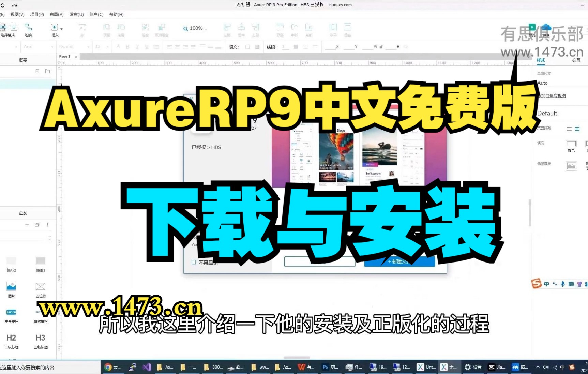Open the 布局(A) menu
The width and height of the screenshot is (588, 374).
[x=57, y=14]
